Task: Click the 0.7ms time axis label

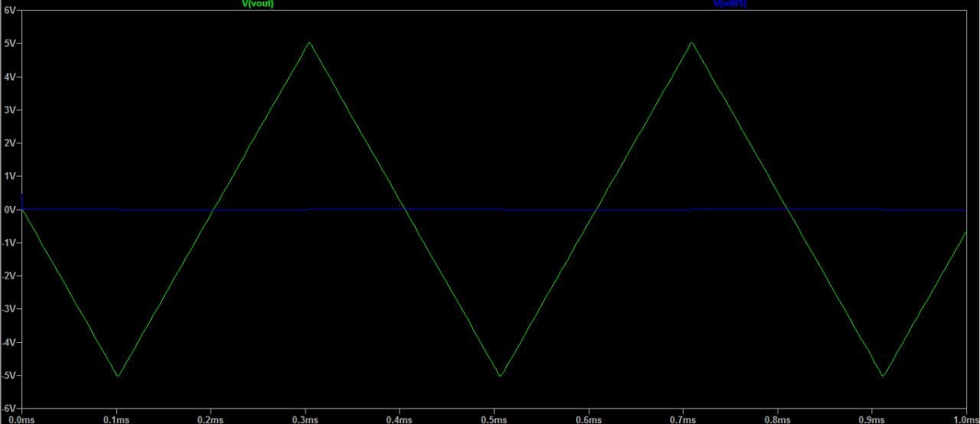Action: [x=683, y=419]
